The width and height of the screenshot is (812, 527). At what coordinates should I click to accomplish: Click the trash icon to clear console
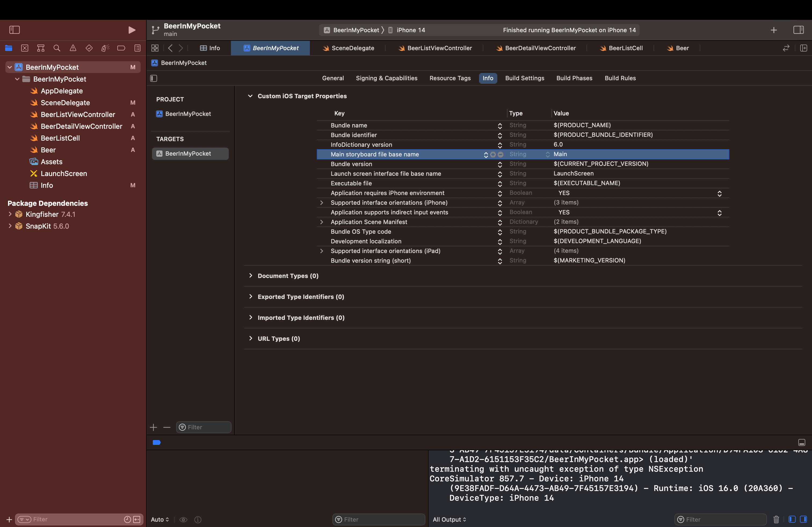[x=776, y=519]
